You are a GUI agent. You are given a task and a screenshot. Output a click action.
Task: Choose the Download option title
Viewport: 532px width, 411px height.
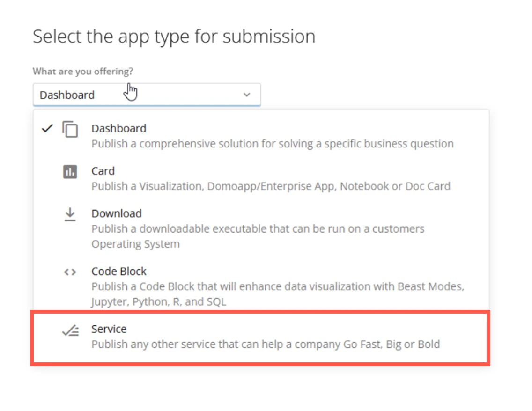[x=116, y=213]
